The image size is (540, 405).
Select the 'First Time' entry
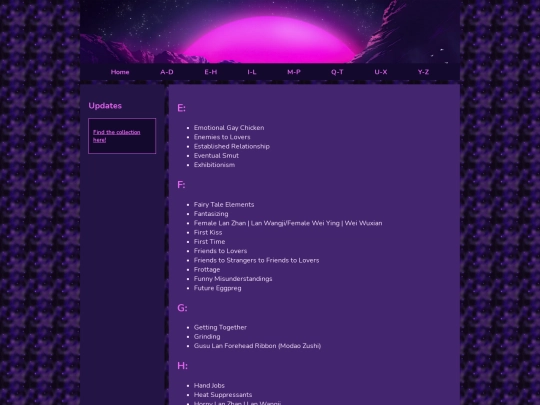pos(209,242)
